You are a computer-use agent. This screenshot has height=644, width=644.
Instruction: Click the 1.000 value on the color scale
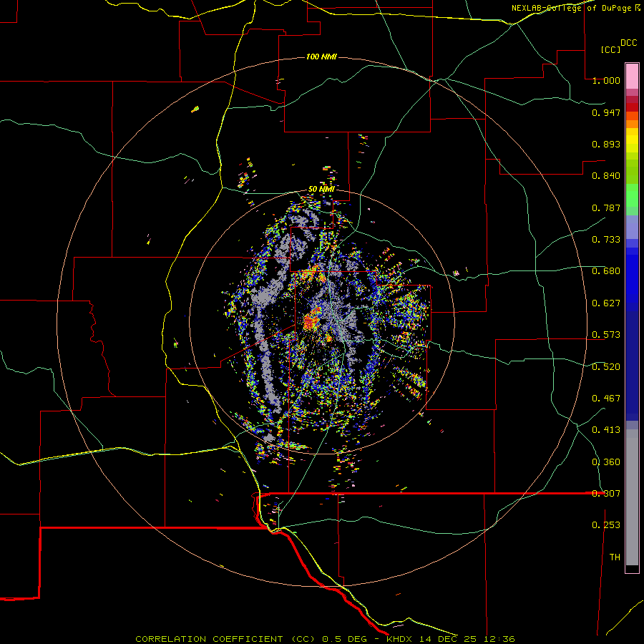[606, 80]
